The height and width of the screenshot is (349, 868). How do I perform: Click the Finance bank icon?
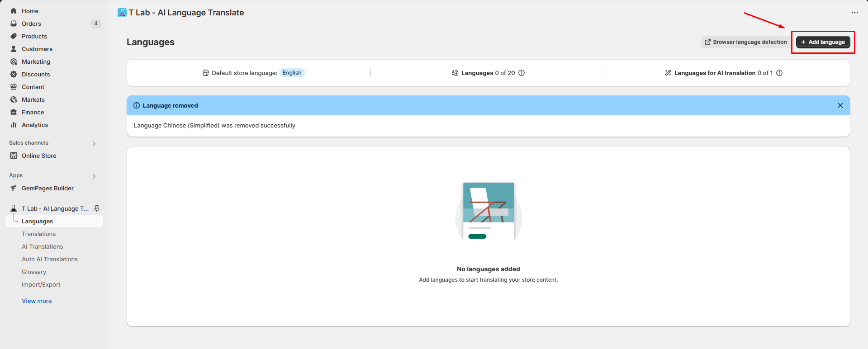[14, 112]
